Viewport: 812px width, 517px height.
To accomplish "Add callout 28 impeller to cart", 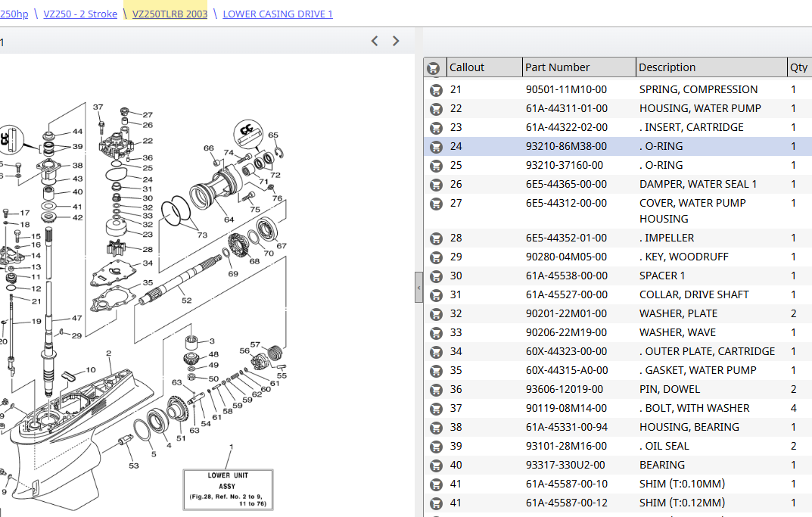I will (x=436, y=238).
